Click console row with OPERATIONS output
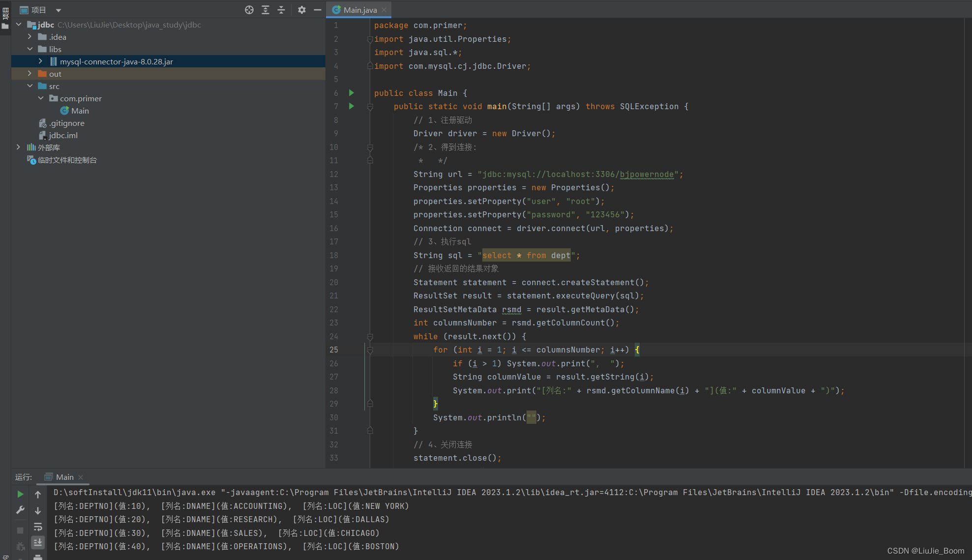The image size is (972, 560). click(x=226, y=546)
